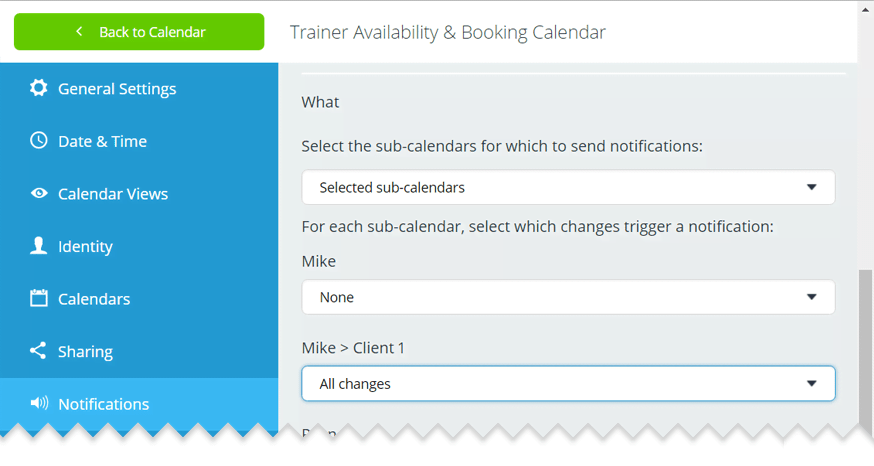Expand the Mike notification dropdown set to None
Viewport: 874px width, 466px height.
tap(568, 297)
